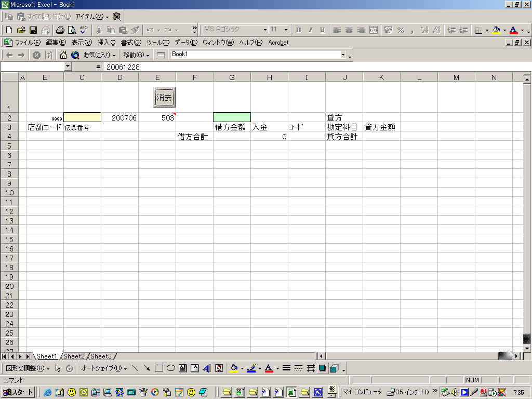Viewport: 532px width, 399px height.
Task: Choose the Select Objects arrow tool
Action: click(58, 368)
